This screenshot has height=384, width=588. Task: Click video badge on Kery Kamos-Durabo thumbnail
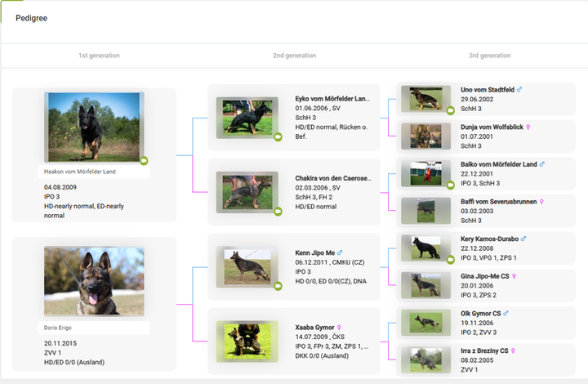coord(450,260)
